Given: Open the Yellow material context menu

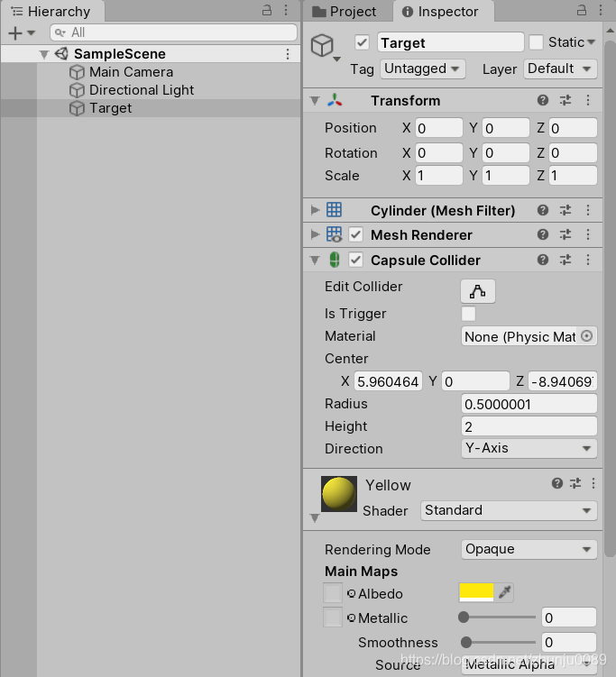Looking at the screenshot, I should [593, 483].
